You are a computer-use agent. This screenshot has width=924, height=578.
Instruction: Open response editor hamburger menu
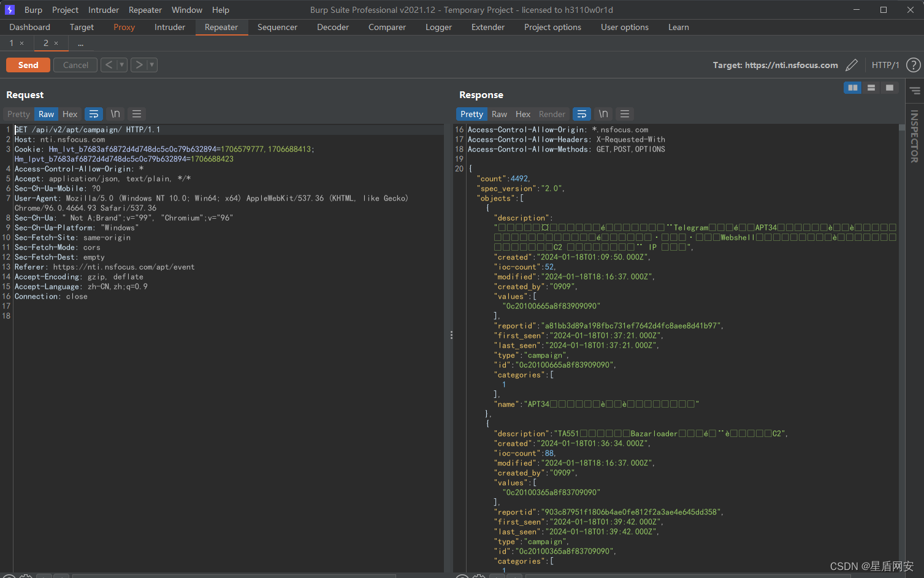[625, 114]
